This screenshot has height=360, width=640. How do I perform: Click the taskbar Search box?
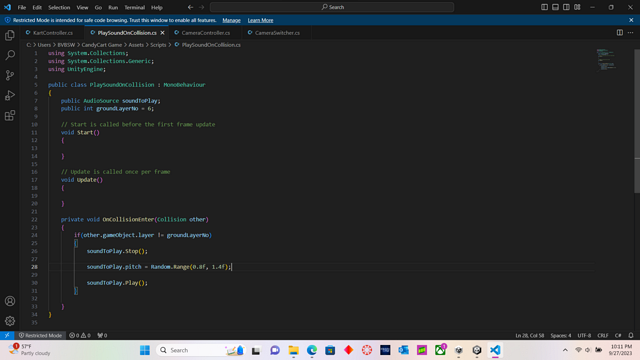[200, 350]
